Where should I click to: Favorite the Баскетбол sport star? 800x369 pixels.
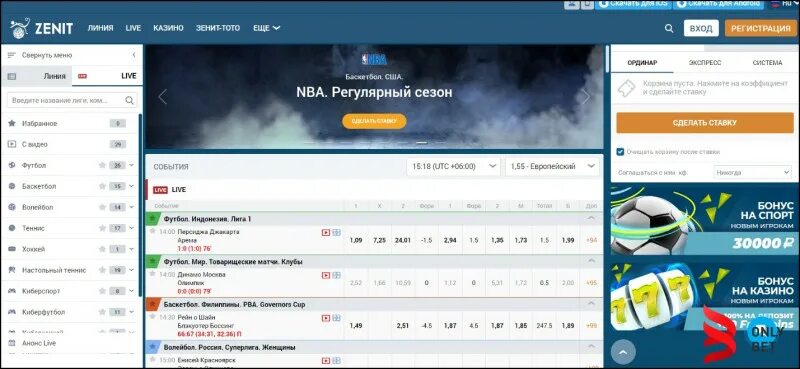(102, 186)
